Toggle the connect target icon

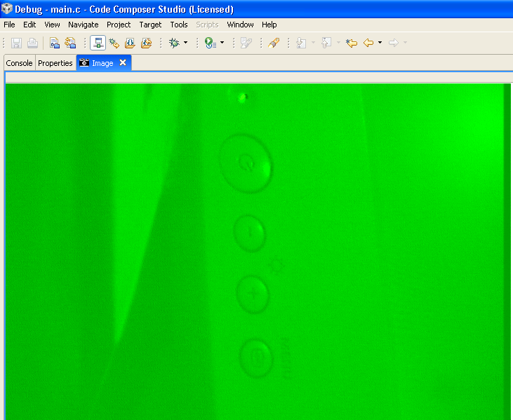coord(98,43)
